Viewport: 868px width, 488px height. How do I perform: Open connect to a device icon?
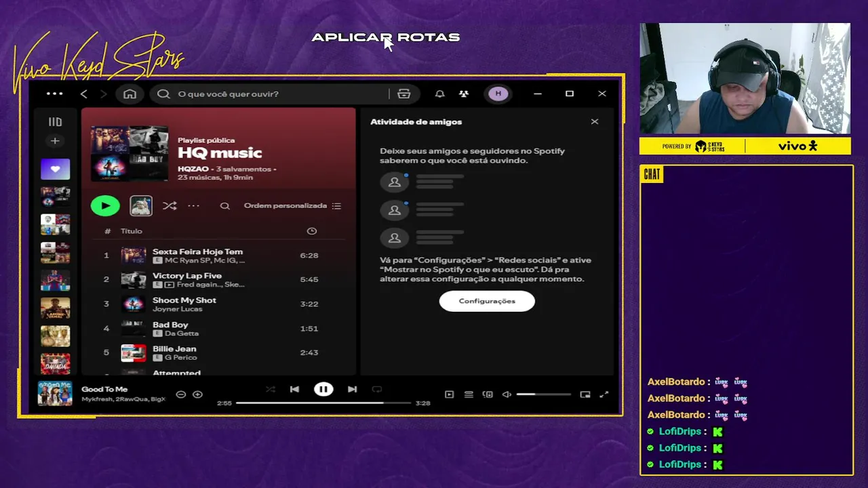click(x=488, y=394)
